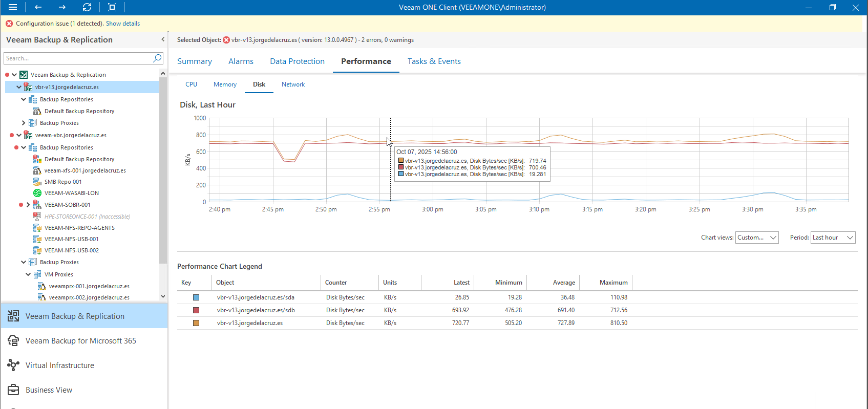Open the Business View pane
Viewport: 868px width, 409px height.
(x=49, y=390)
